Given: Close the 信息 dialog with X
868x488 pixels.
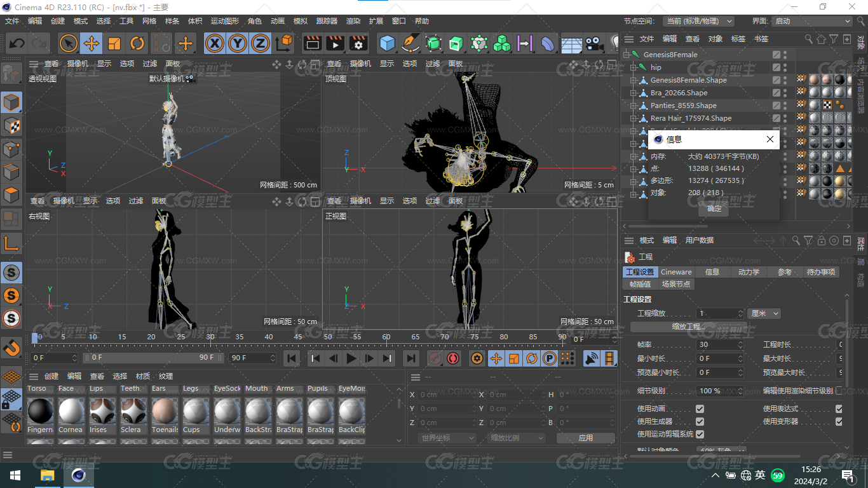Looking at the screenshot, I should [x=770, y=139].
